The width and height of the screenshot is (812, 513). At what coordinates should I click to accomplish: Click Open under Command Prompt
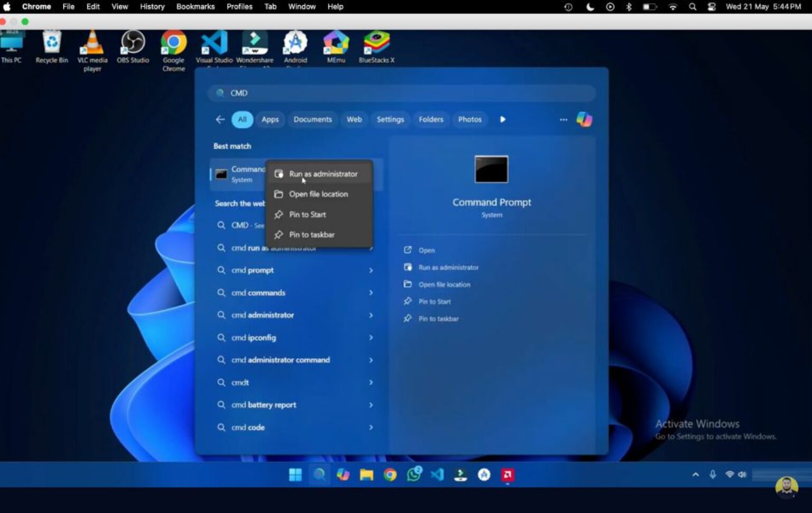point(426,250)
